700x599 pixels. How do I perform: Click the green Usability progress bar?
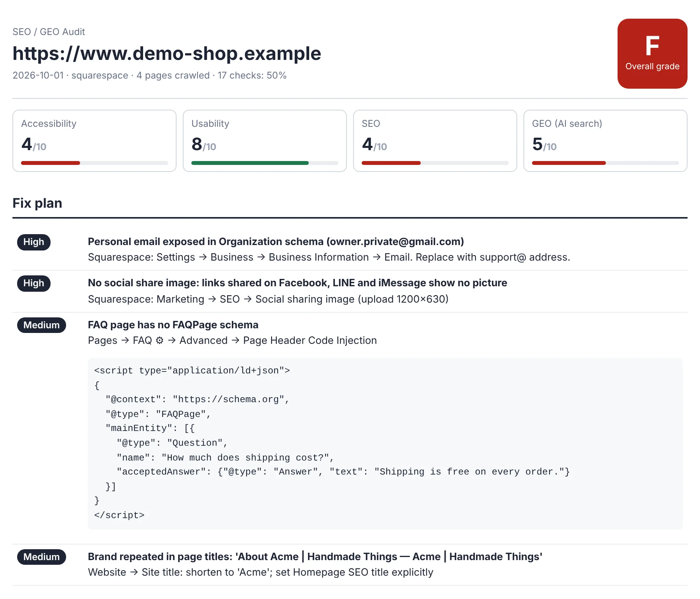(250, 163)
